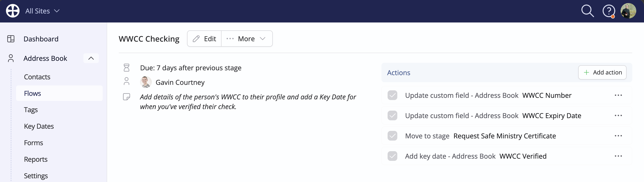Click the Dashboard grid icon
This screenshot has width=644, height=182.
(11, 39)
